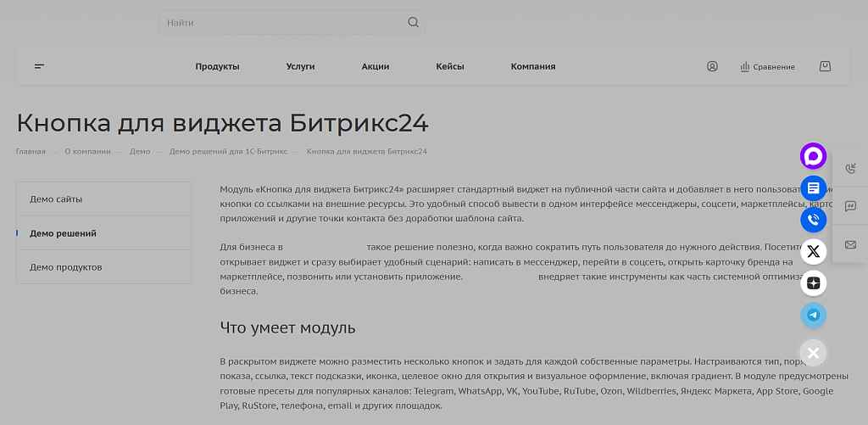Select Демо сайты in the sidebar
868x425 pixels.
[56, 199]
